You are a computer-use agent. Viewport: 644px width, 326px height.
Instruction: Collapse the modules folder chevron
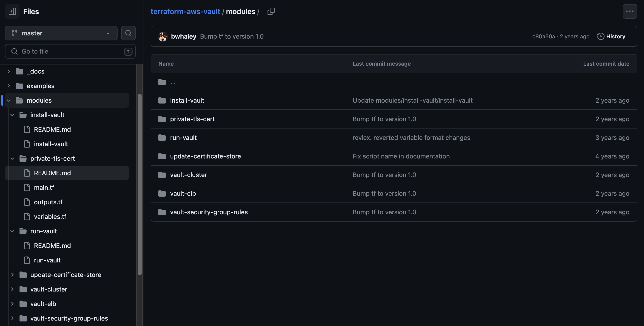[x=9, y=100]
